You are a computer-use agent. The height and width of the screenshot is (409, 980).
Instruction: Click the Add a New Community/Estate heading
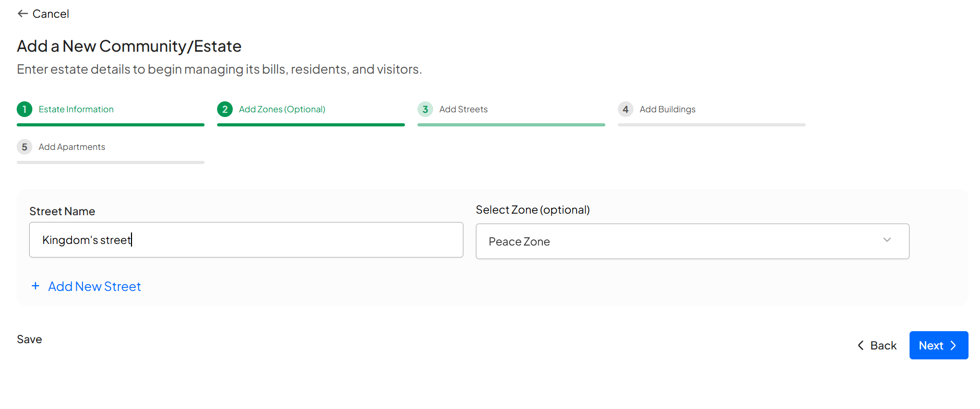point(129,46)
